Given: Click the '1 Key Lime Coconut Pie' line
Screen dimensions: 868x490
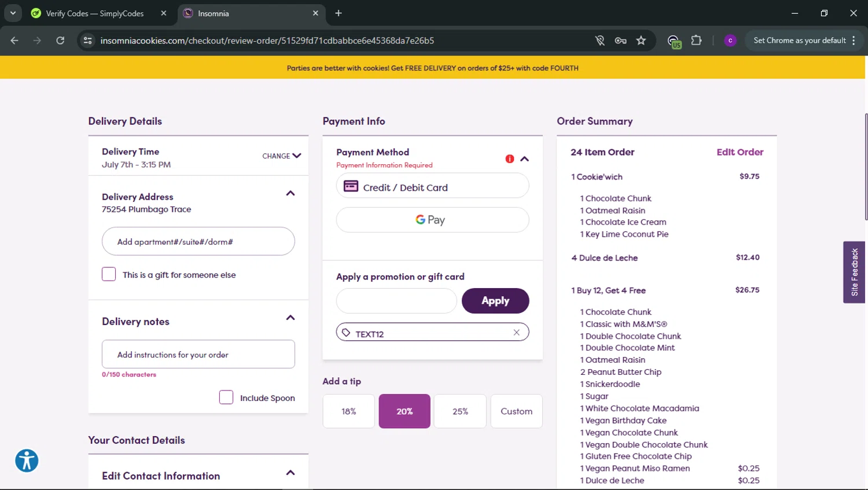Looking at the screenshot, I should click(624, 234).
